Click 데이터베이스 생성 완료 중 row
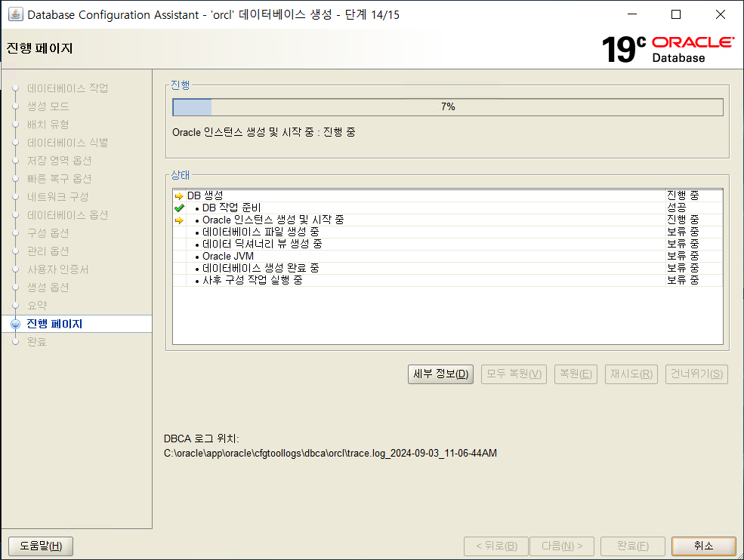This screenshot has width=744, height=560. (x=447, y=268)
